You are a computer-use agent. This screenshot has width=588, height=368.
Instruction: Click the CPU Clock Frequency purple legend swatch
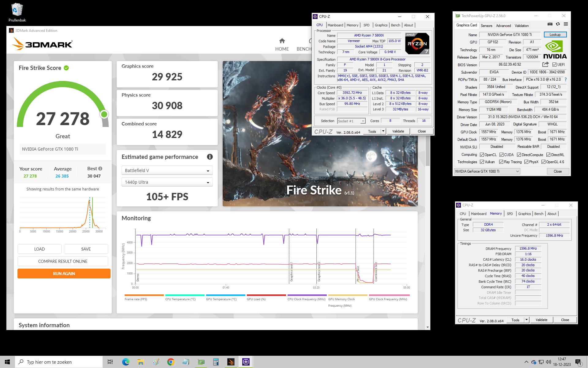(307, 295)
